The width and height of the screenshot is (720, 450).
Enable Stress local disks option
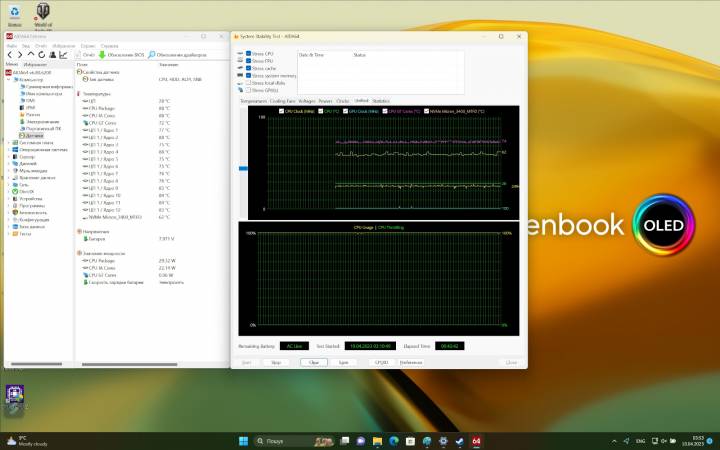(x=248, y=83)
